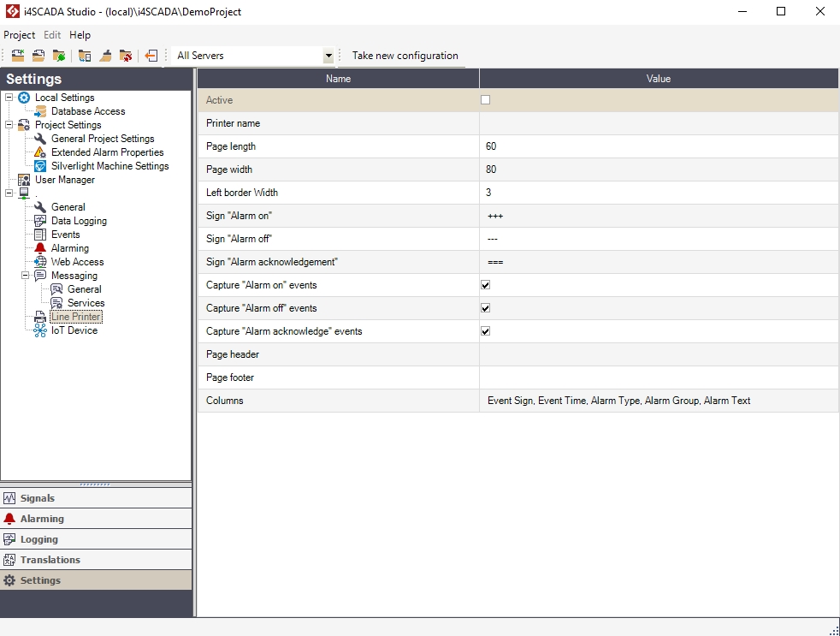Click the Page length value field

pos(659,146)
